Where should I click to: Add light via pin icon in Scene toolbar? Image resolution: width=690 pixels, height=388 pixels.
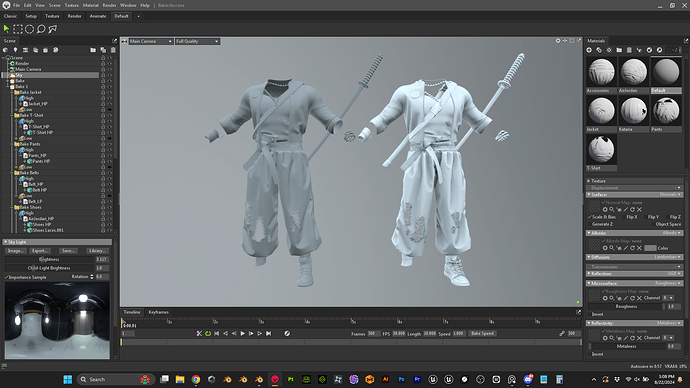point(15,50)
